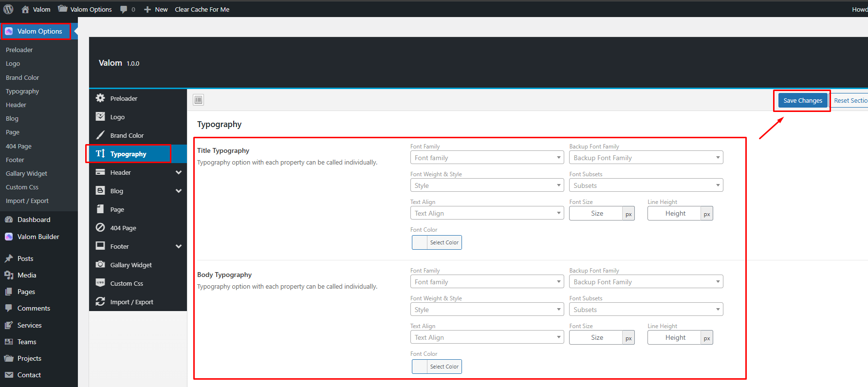Click Clear Cache For Me link
Image resolution: width=868 pixels, height=387 pixels.
(x=202, y=9)
